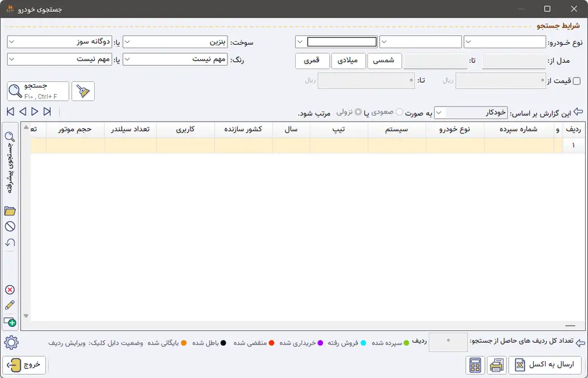Open the sort-by dropdown showing خودکار

470,112
